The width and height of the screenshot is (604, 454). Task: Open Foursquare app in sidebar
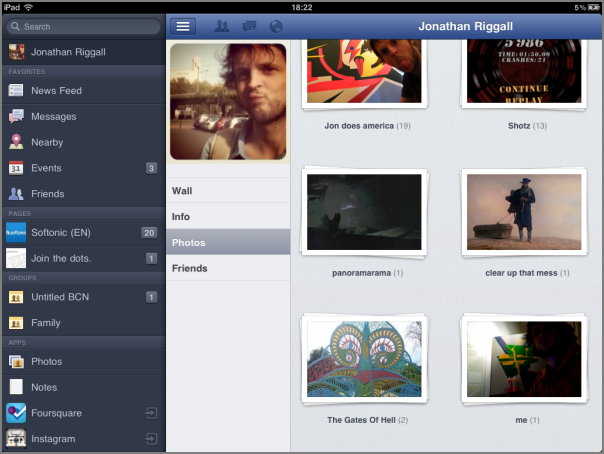(84, 413)
